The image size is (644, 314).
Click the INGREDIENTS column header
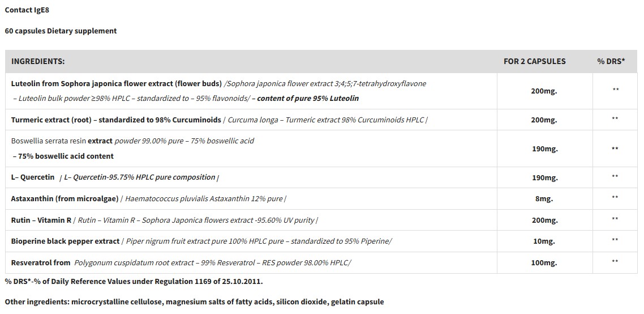pyautogui.click(x=38, y=61)
